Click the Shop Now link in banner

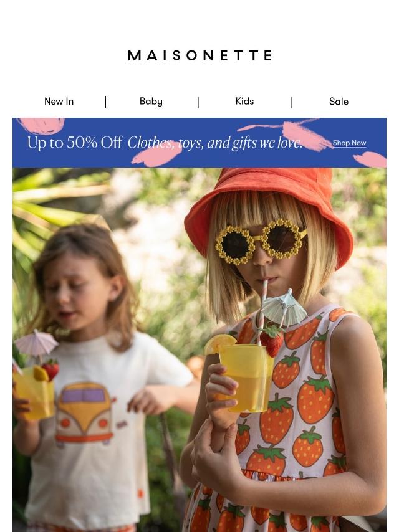[x=349, y=143]
